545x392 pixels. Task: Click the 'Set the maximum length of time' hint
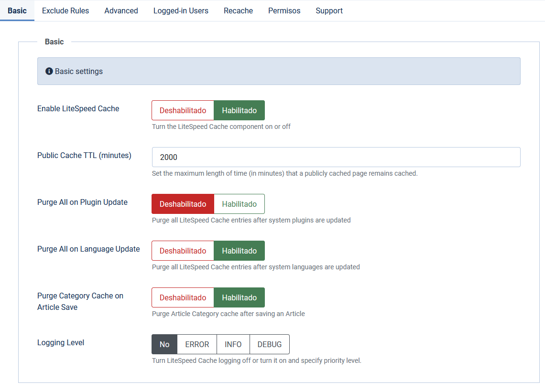284,173
